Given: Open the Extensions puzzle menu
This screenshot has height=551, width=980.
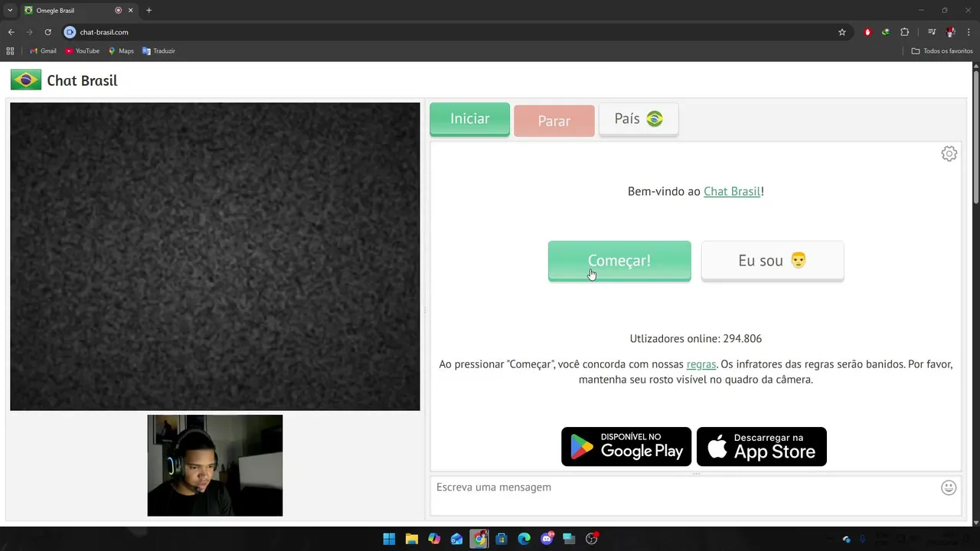Looking at the screenshot, I should pos(904,32).
